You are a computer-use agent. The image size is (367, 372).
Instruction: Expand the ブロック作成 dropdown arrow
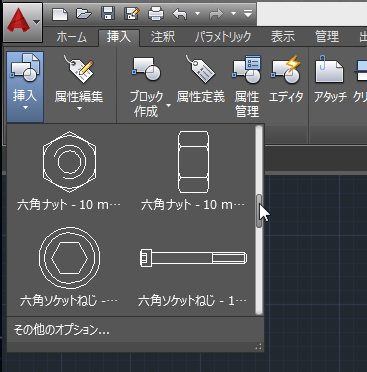point(168,105)
